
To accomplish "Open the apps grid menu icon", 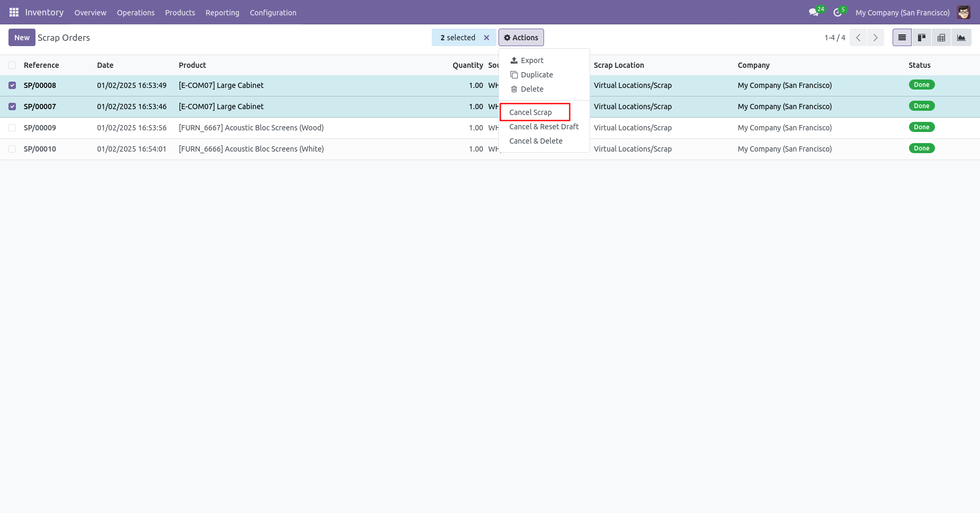I will pyautogui.click(x=14, y=12).
